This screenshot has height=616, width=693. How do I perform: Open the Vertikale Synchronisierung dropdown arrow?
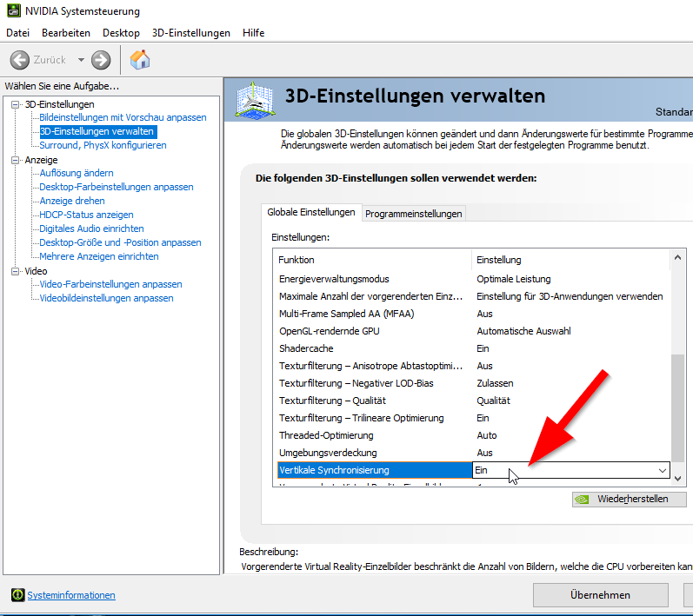point(662,471)
